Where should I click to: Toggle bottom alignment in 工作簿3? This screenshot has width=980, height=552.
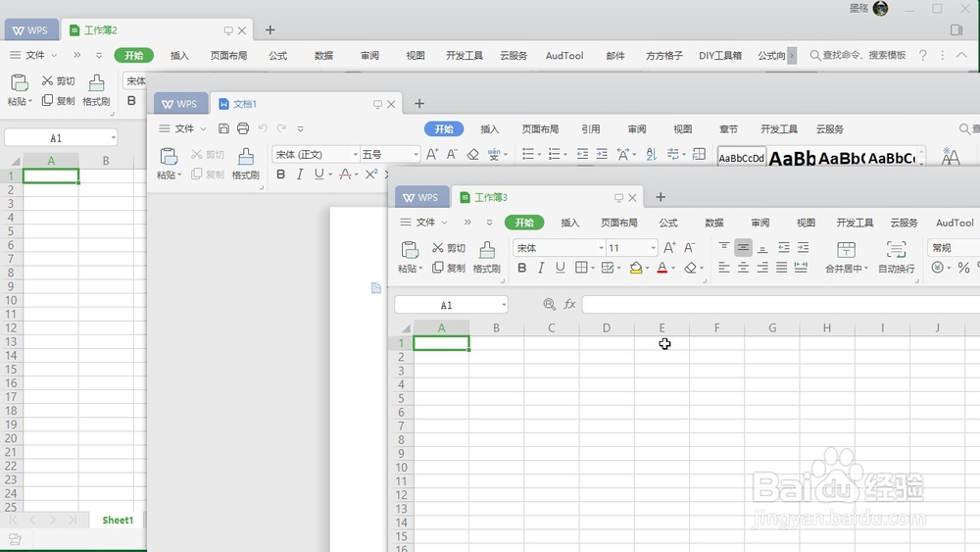[762, 247]
